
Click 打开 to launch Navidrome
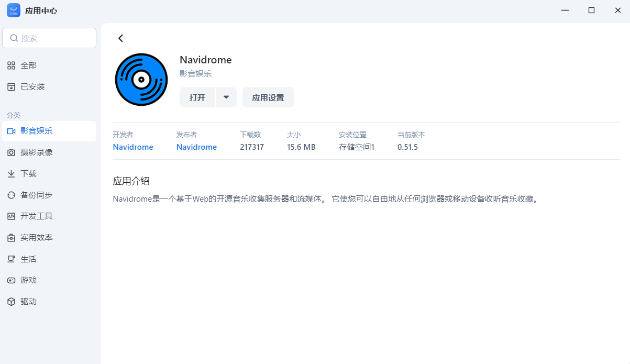197,97
